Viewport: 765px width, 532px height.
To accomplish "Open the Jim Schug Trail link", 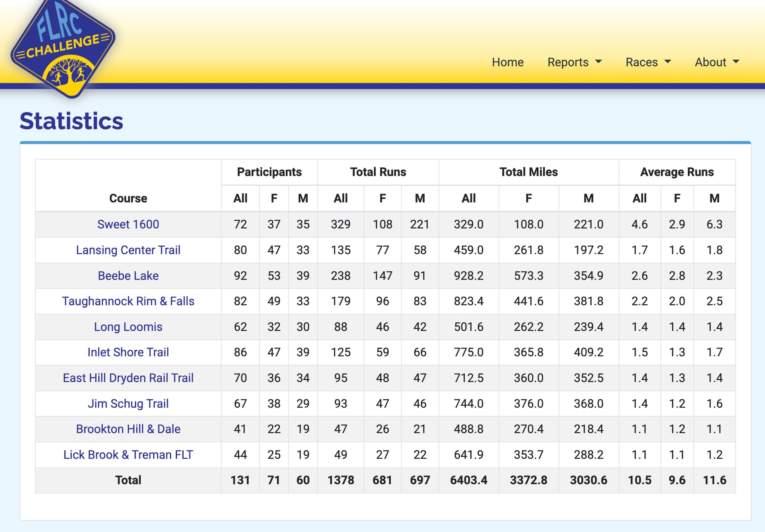I will (x=128, y=403).
